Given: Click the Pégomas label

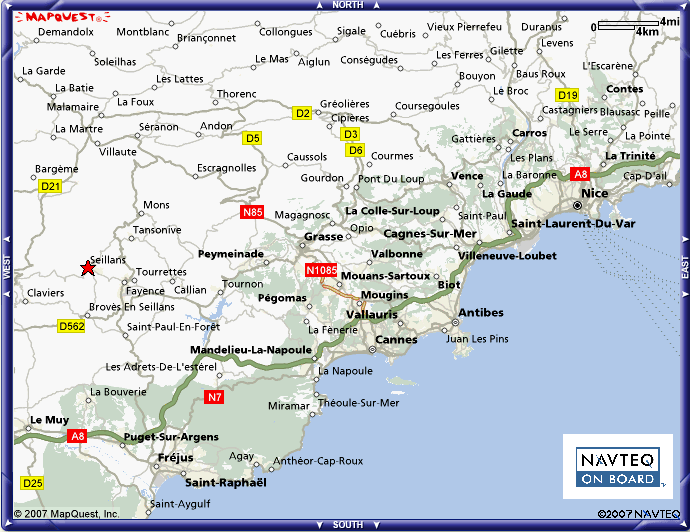Looking at the screenshot, I should tap(282, 298).
